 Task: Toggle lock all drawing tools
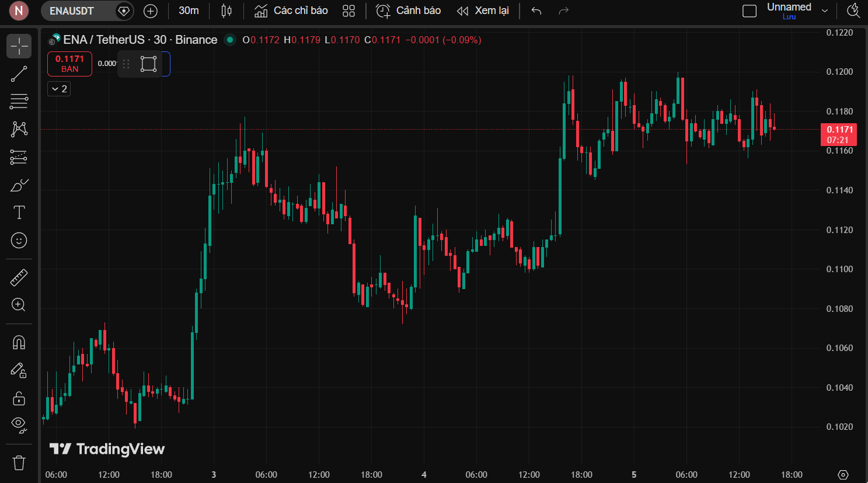click(19, 398)
